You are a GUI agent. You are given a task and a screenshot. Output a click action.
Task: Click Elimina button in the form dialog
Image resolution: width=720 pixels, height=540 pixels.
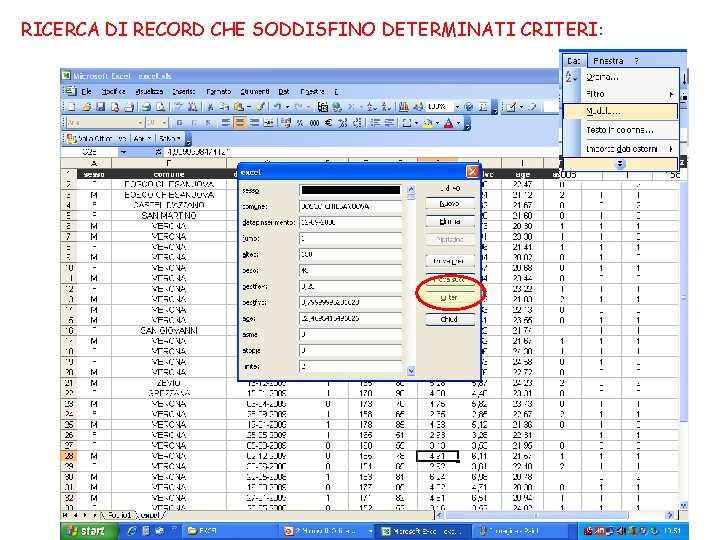coord(450,222)
